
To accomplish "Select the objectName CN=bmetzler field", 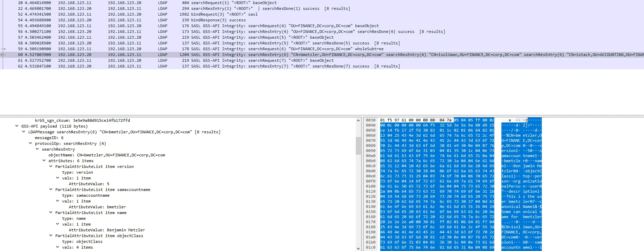I will pos(107,155).
